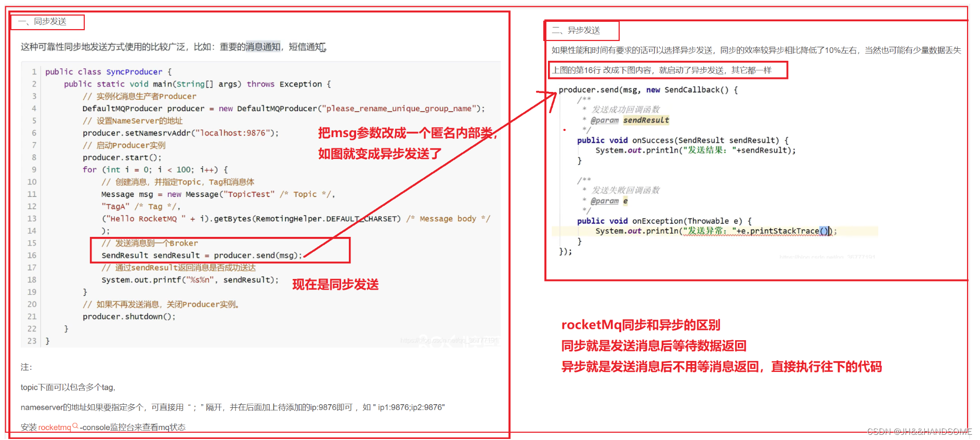Click the highlighted println "发送异常" printStackTrace line

[x=716, y=231]
